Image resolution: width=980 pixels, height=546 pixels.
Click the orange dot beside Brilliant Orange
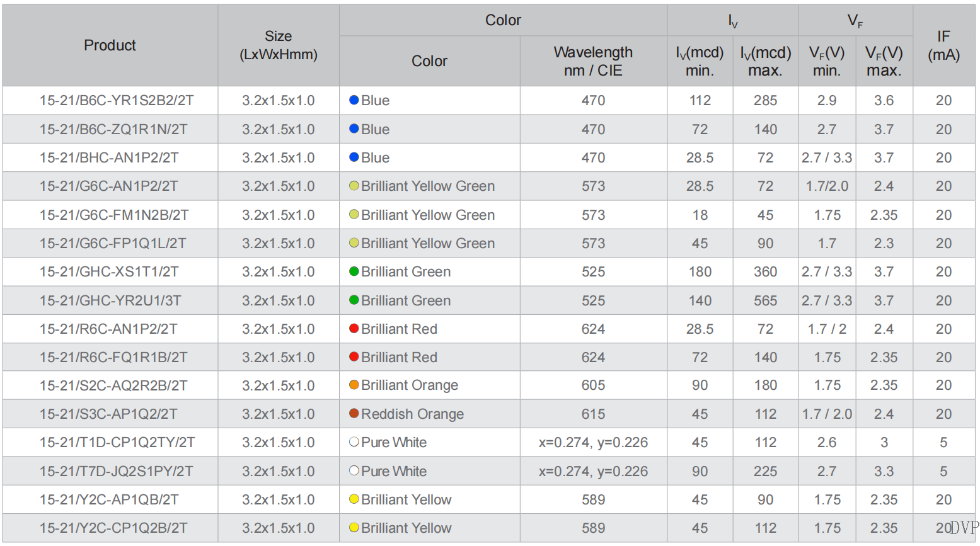(354, 385)
